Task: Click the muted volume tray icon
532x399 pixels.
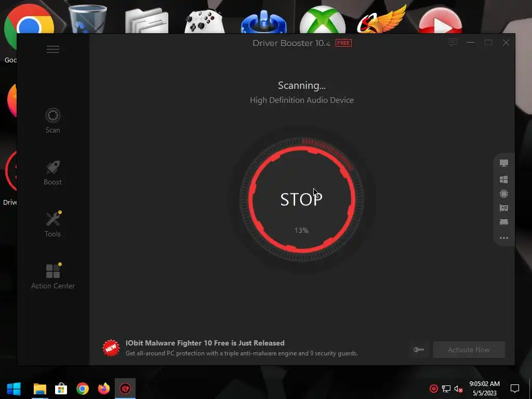Action: point(458,389)
